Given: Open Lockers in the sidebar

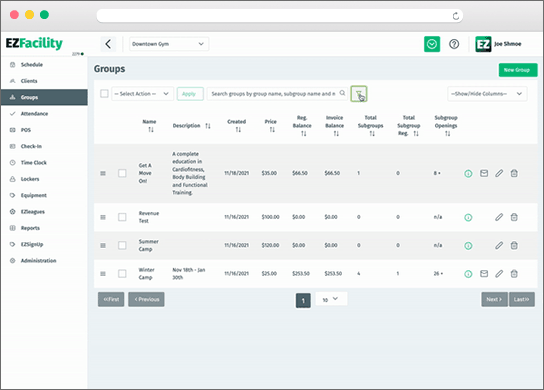Looking at the screenshot, I should [44, 179].
